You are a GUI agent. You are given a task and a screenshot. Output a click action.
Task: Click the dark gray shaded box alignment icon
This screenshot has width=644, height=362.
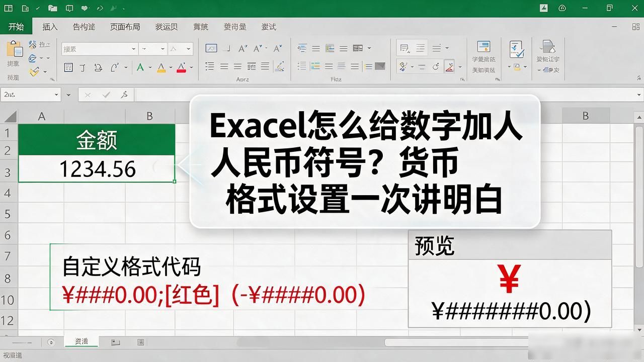[380, 66]
